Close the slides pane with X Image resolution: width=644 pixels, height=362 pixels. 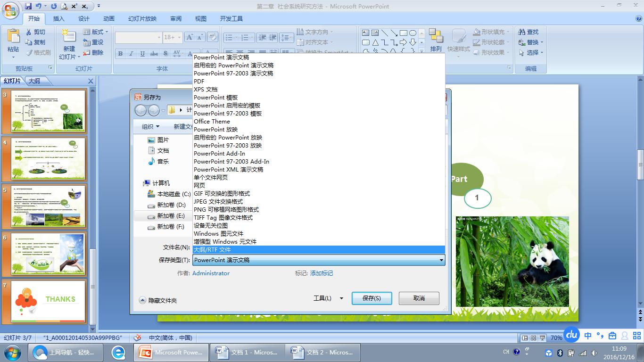(x=91, y=81)
